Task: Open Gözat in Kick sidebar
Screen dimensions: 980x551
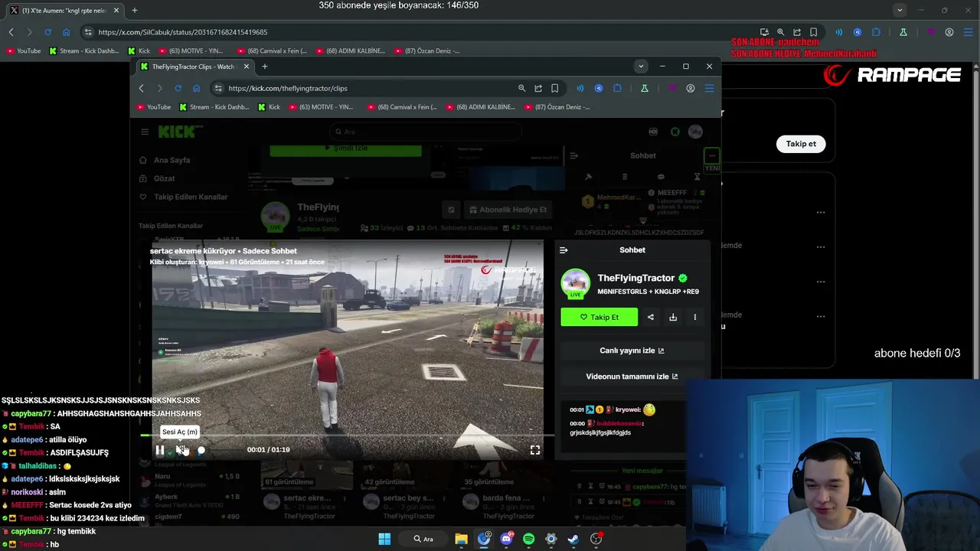Action: click(x=158, y=178)
